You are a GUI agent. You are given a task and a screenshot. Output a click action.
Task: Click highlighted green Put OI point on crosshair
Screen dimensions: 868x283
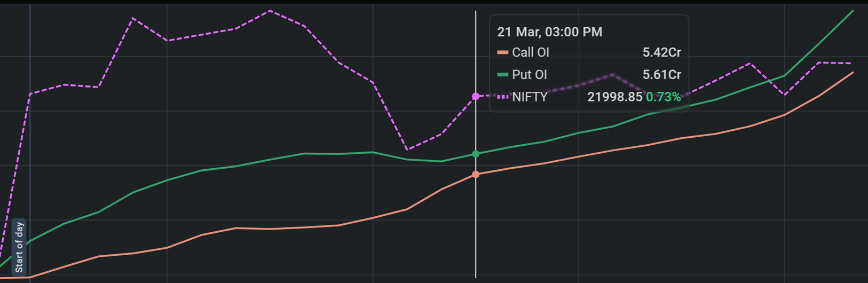point(476,154)
